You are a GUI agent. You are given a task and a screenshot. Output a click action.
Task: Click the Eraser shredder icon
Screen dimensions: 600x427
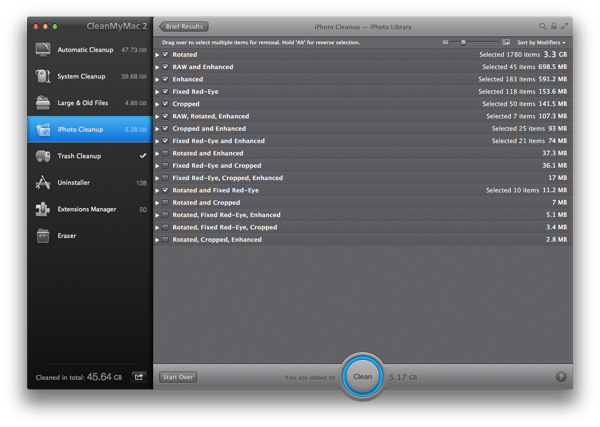tap(43, 236)
